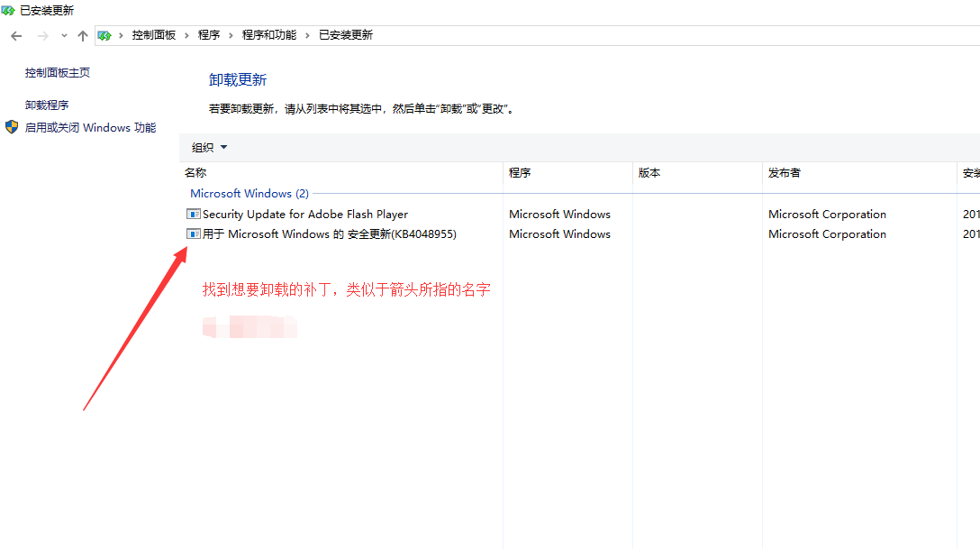Click the shield icon beside Windows 功能
980x549 pixels.
(12, 127)
